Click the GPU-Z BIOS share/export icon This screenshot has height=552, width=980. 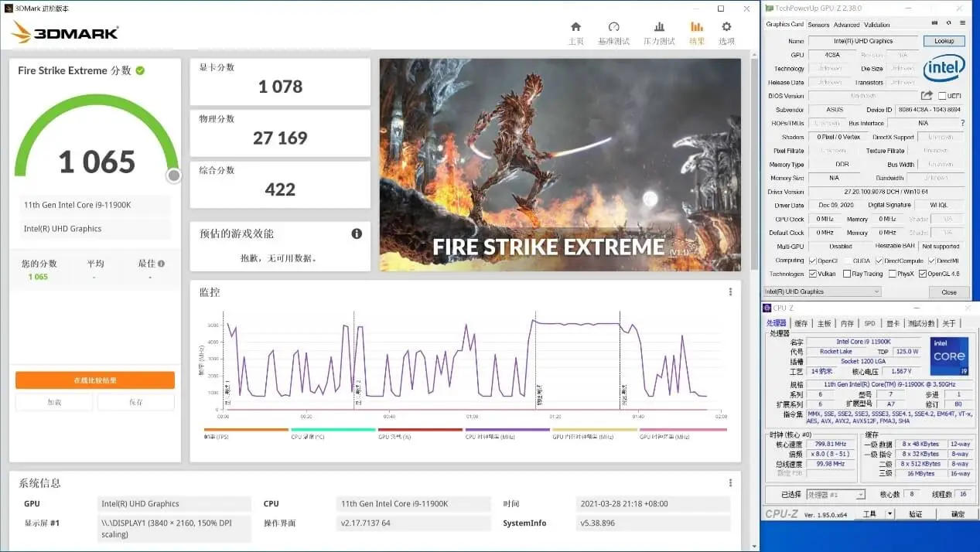click(927, 96)
